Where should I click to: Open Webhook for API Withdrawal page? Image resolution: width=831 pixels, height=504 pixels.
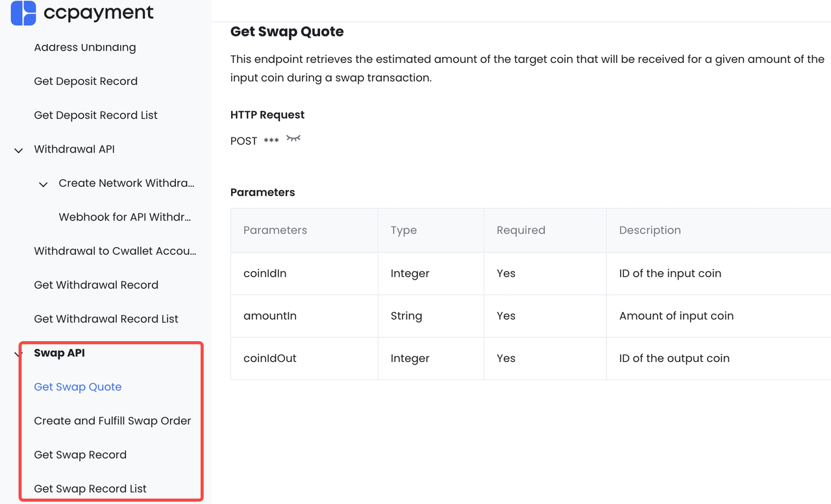tap(125, 217)
